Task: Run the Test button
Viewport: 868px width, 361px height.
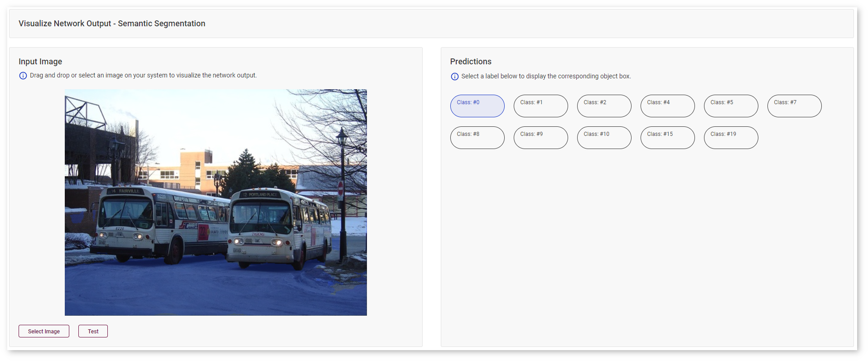Action: coord(93,331)
